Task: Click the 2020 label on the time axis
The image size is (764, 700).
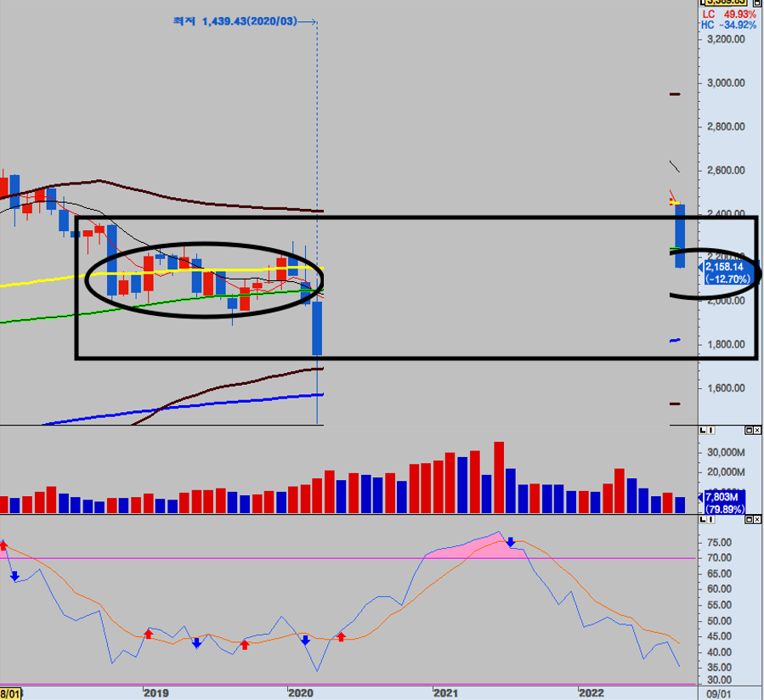Action: (301, 692)
